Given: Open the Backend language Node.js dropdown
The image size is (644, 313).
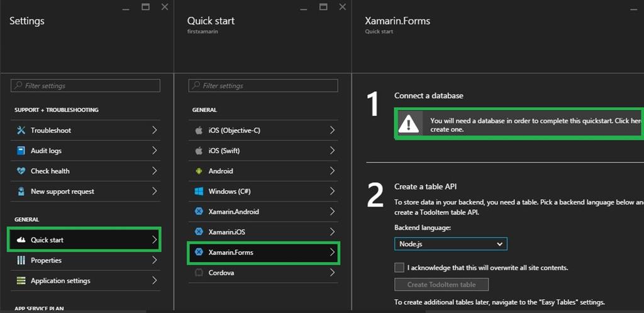Looking at the screenshot, I should click(450, 244).
